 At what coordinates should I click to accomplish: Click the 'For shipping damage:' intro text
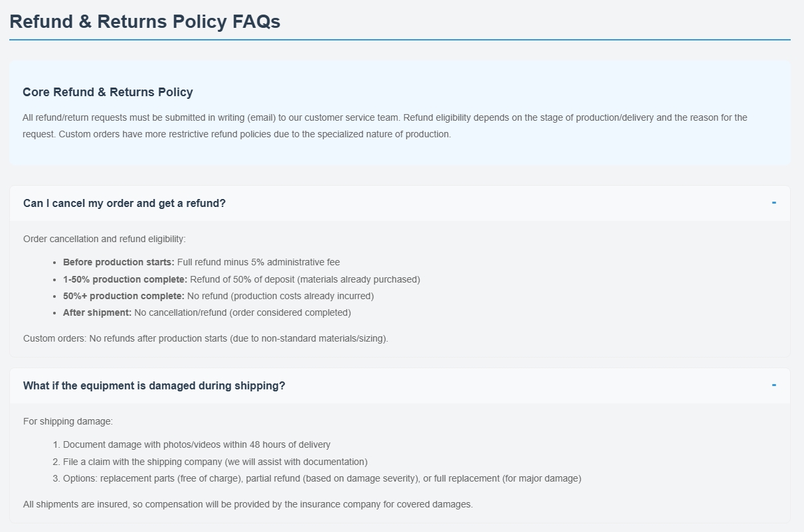(68, 421)
